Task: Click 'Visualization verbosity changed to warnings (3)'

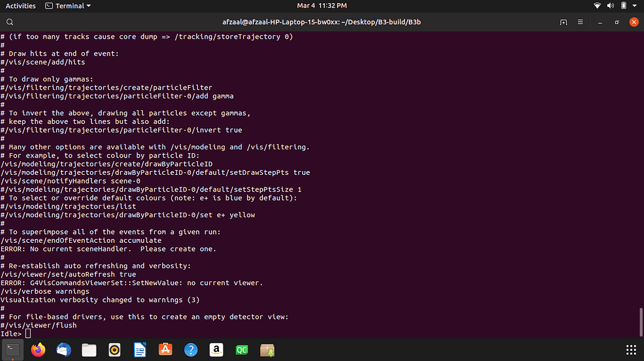Action: pyautogui.click(x=100, y=300)
